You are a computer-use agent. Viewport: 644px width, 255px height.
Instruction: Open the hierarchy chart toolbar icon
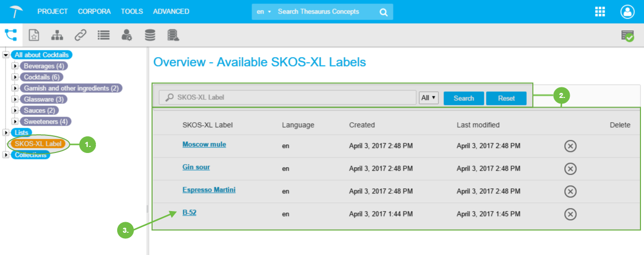click(57, 35)
